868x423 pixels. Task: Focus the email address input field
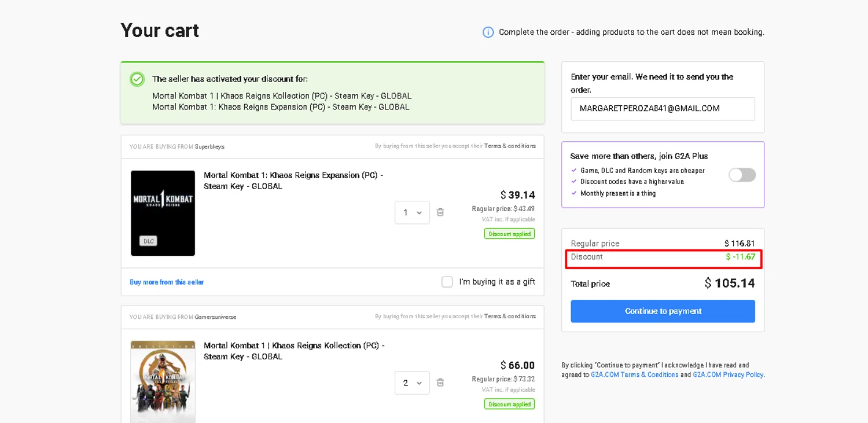663,109
